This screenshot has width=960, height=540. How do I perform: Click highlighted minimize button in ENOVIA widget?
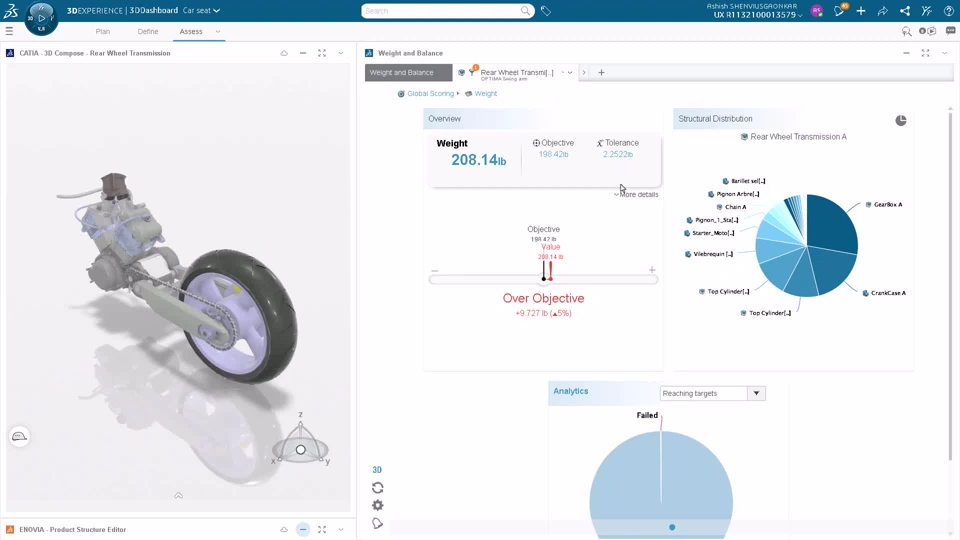coord(303,530)
